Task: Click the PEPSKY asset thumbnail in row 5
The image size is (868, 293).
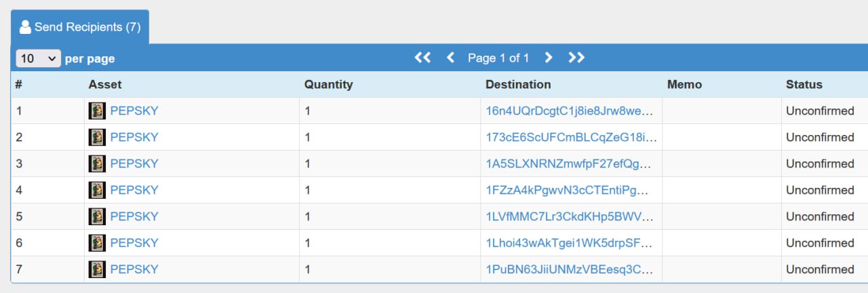Action: pos(97,216)
